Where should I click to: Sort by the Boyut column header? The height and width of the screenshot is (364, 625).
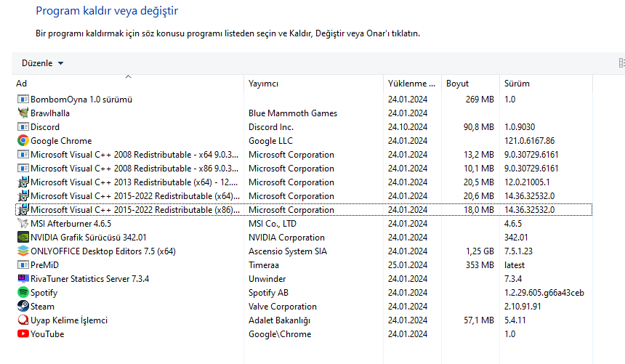[x=470, y=84]
